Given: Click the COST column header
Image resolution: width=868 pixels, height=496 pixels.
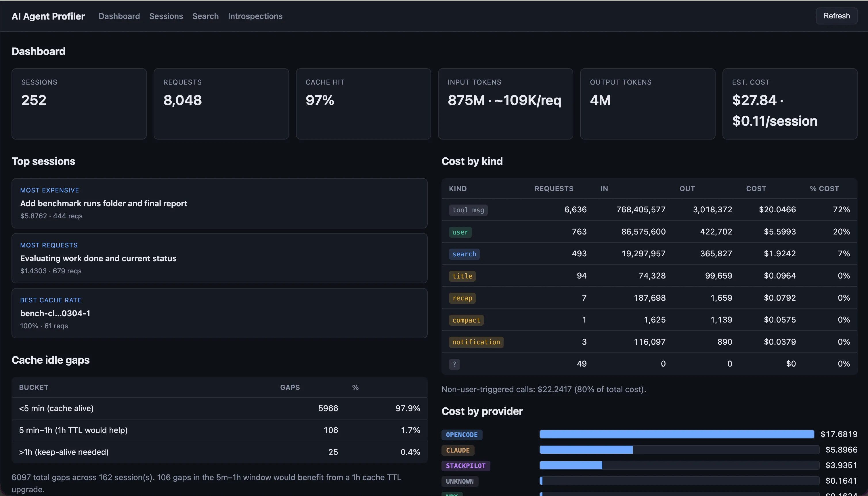Looking at the screenshot, I should pos(756,188).
